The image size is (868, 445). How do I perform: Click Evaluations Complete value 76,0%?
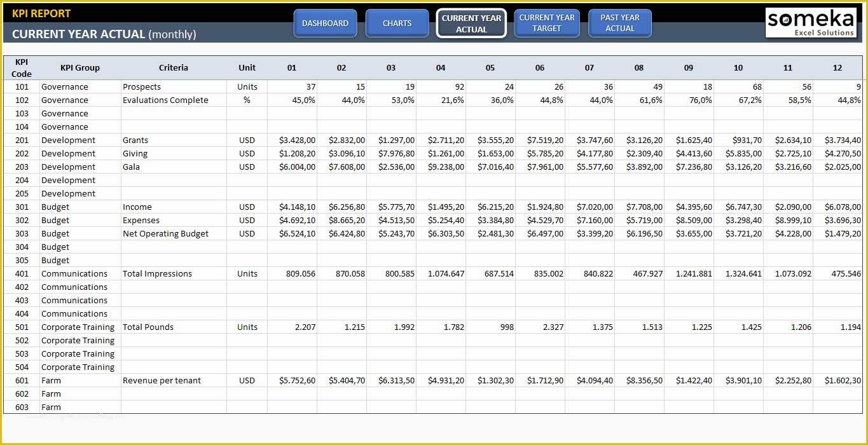tap(689, 100)
